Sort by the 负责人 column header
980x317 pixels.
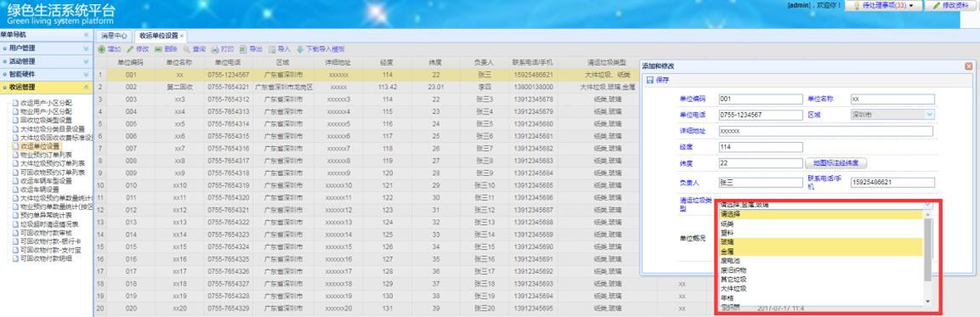483,62
